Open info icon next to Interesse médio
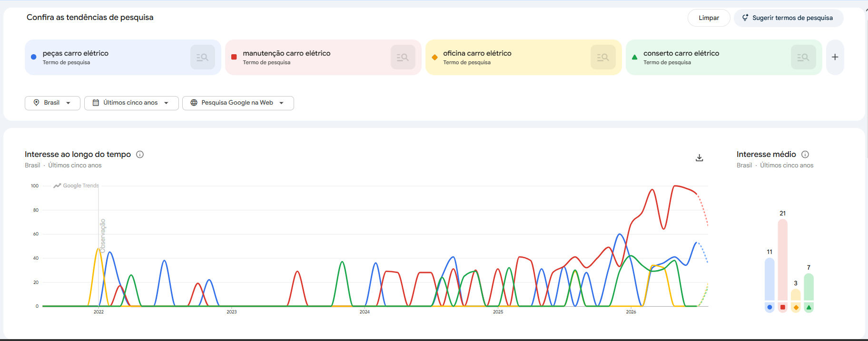868x341 pixels. coord(805,155)
